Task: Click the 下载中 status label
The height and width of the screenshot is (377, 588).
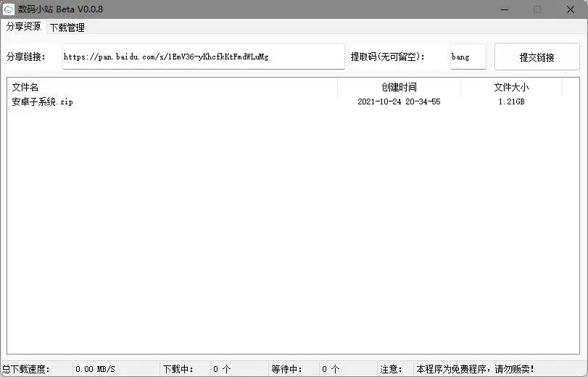Action: point(178,369)
